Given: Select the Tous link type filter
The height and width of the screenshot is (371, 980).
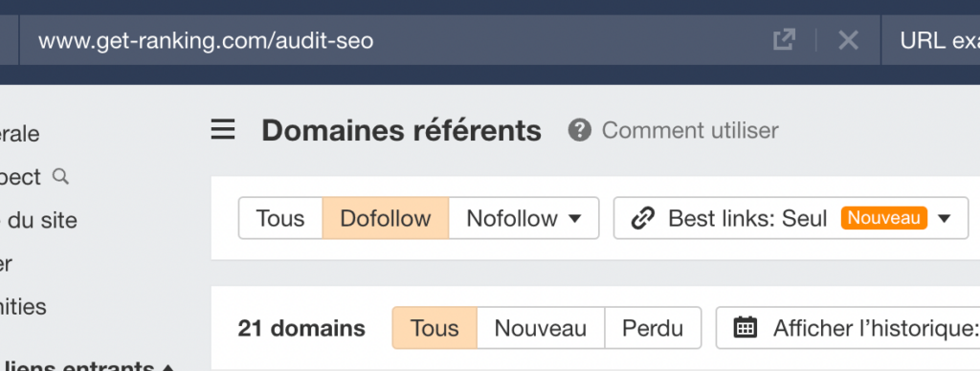Looking at the screenshot, I should pos(280,218).
